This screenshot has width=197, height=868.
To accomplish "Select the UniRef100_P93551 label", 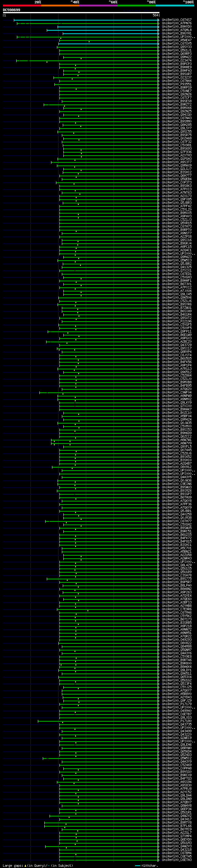I will (177, 84).
